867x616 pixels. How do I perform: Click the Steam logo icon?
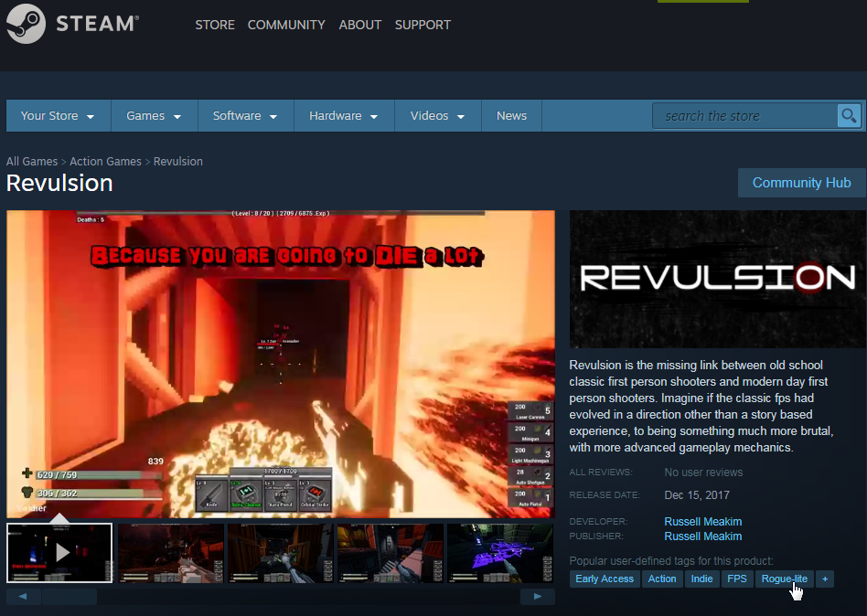pyautogui.click(x=26, y=24)
